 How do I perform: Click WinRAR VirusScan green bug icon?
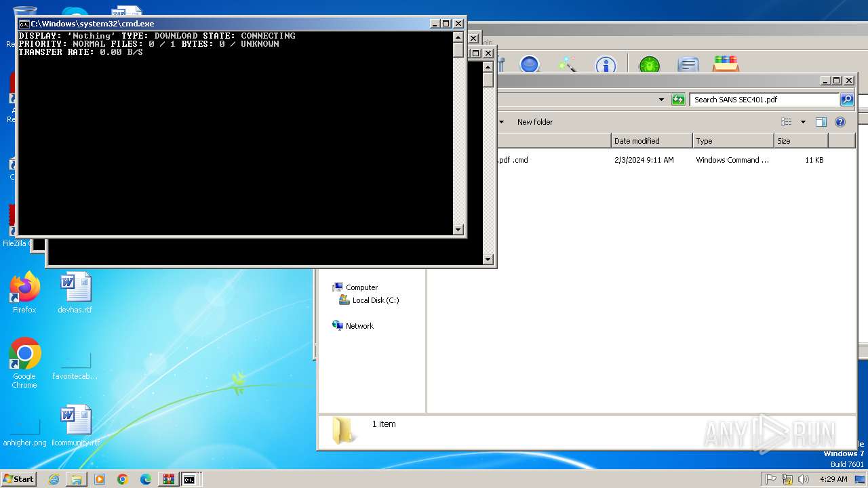pos(649,65)
